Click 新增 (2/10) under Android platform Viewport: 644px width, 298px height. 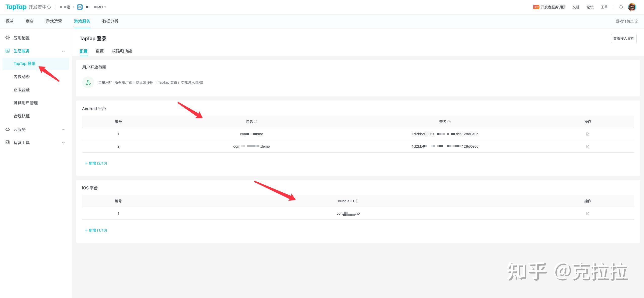(96, 163)
